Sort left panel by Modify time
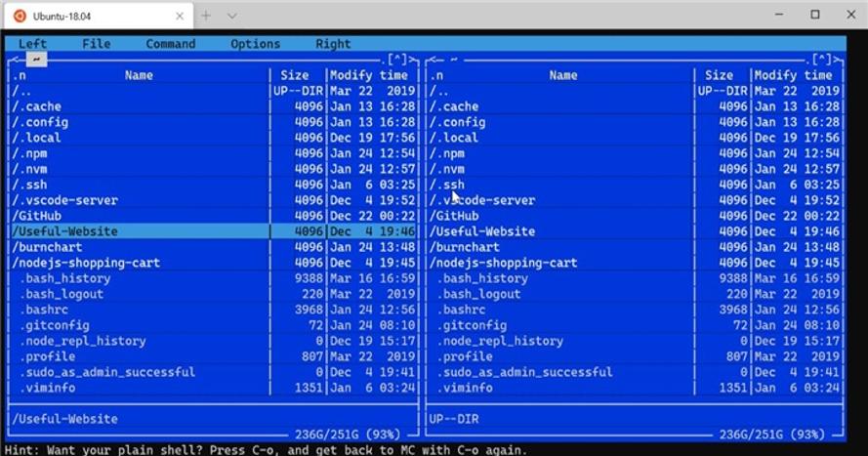Screen dimensions: 868x456 [x=369, y=75]
